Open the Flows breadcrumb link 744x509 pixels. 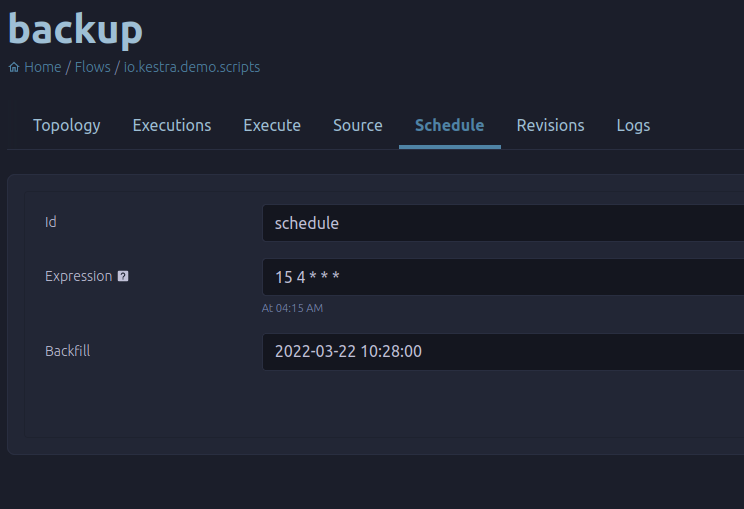click(93, 67)
